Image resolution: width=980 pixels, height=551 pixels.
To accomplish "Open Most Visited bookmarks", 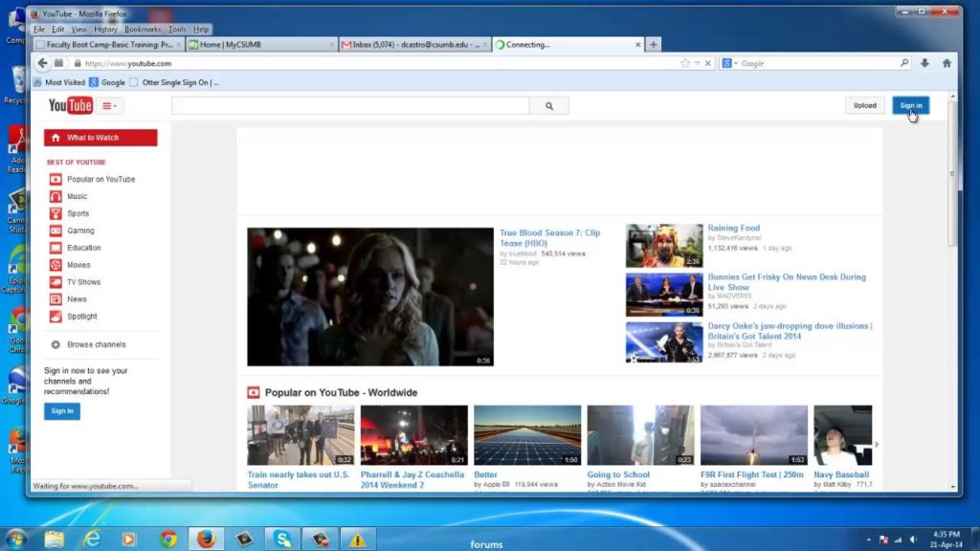I will tap(59, 82).
